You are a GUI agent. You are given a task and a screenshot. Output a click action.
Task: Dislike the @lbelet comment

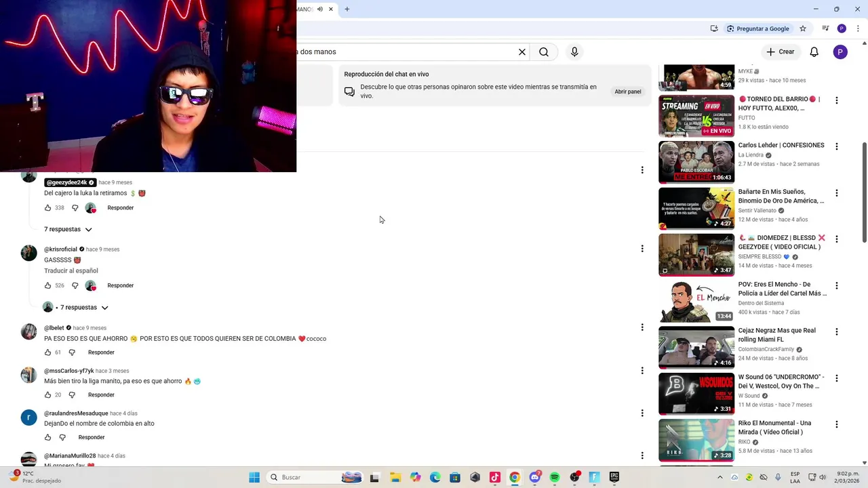coord(72,352)
